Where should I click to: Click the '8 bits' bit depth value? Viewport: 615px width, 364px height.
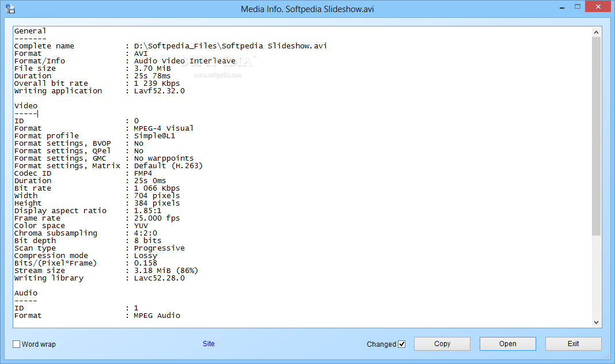pos(148,240)
